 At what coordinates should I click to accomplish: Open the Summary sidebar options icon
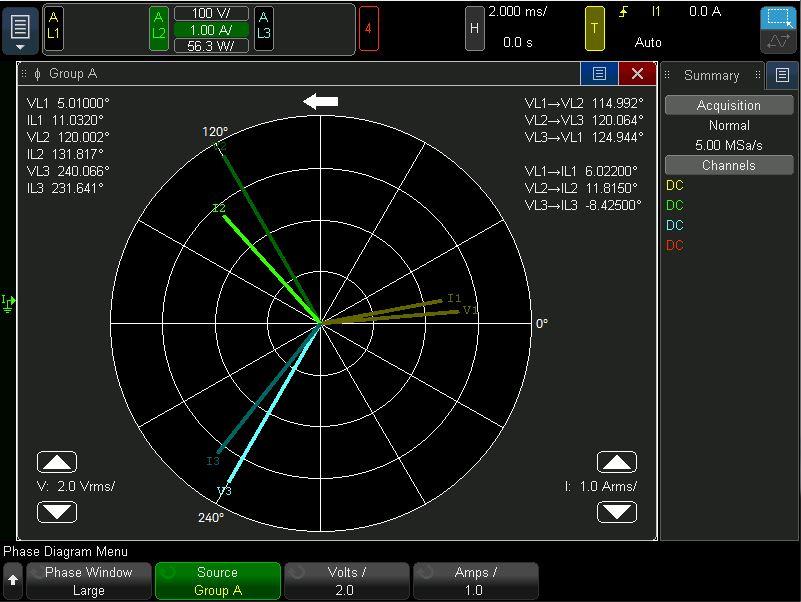[782, 75]
